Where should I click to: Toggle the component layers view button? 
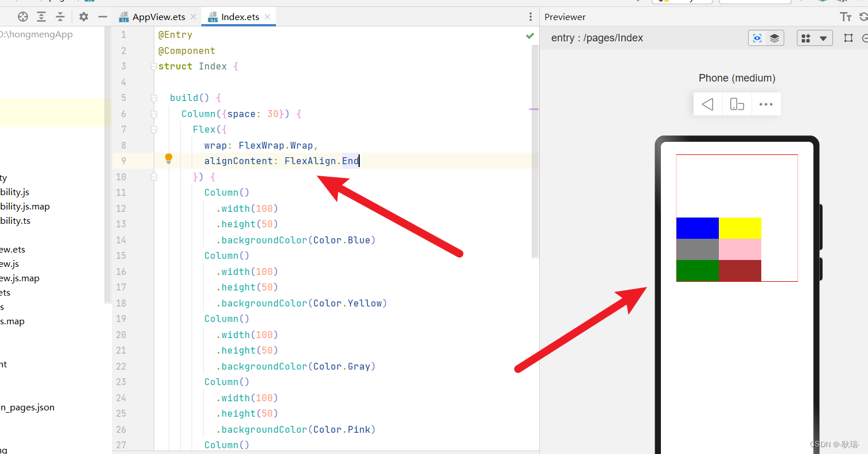[x=774, y=38]
